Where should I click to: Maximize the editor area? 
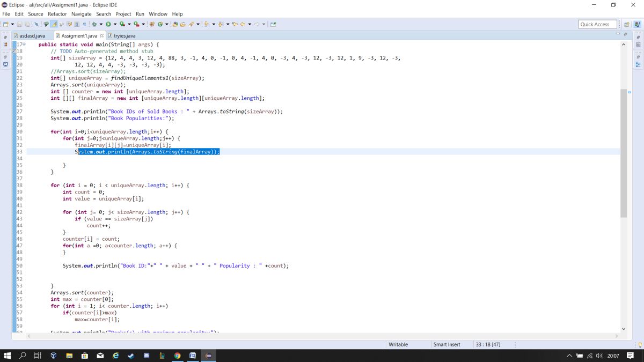[624, 34]
